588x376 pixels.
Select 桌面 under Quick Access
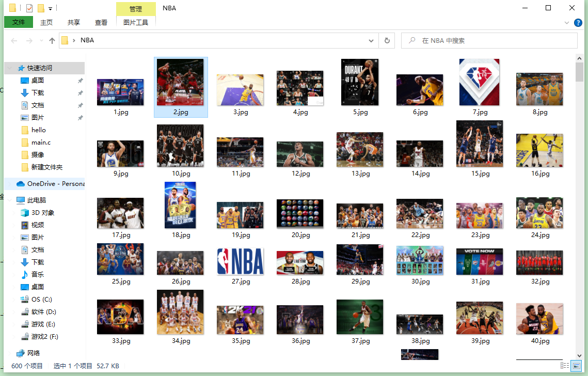tap(38, 80)
